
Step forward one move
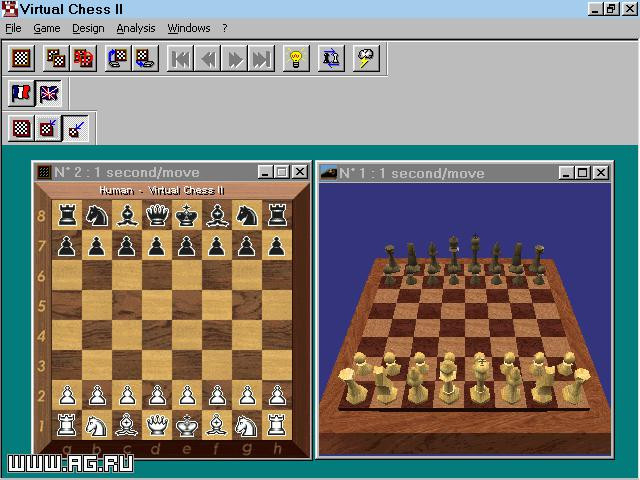(x=234, y=59)
